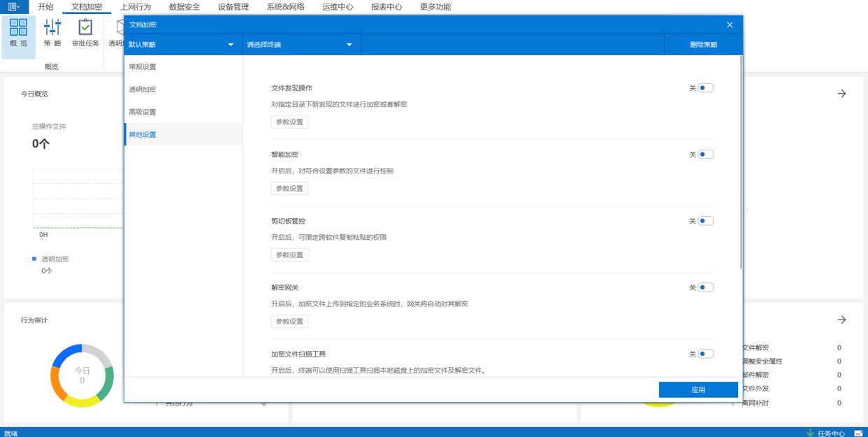Switch to the 数据安全 menu tab
Viewport: 868px width, 437px height.
(x=185, y=7)
